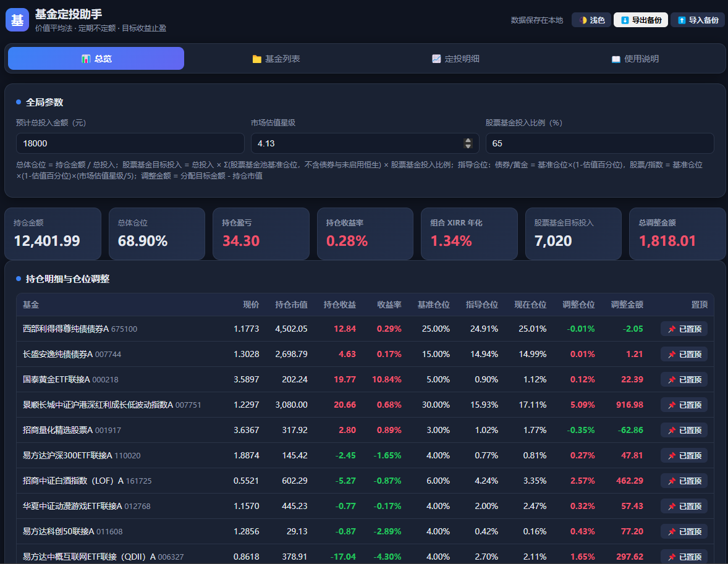Click fund name 西部利得得尊纯债债券A 675100
The height and width of the screenshot is (564, 728).
pos(80,329)
